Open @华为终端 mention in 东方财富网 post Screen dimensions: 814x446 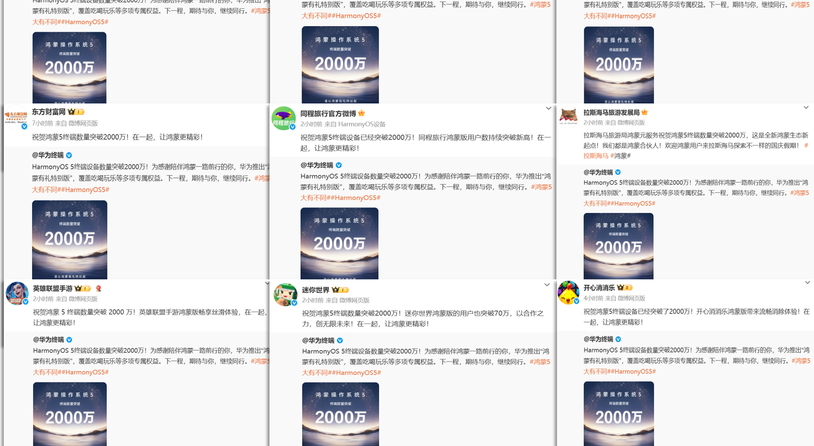click(x=48, y=155)
